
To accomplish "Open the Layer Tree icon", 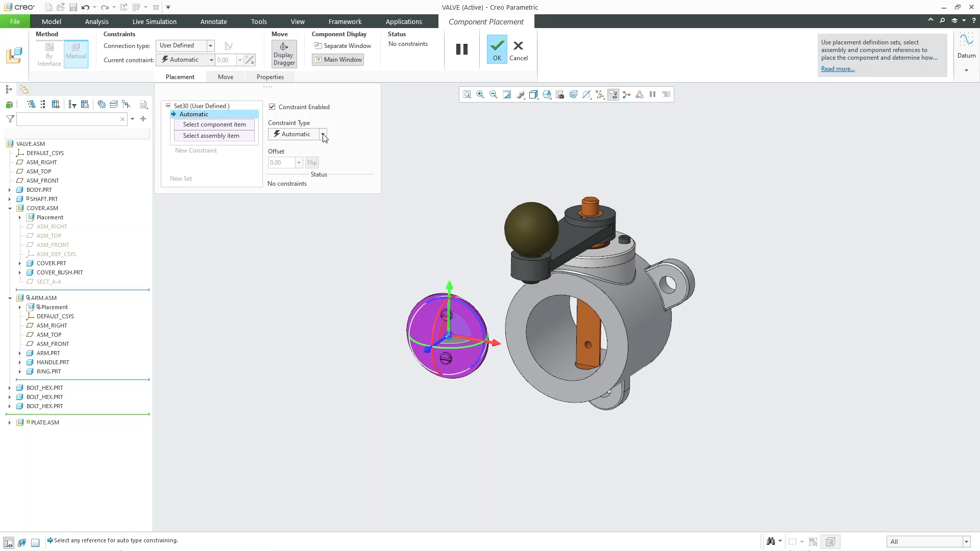I will tap(114, 105).
